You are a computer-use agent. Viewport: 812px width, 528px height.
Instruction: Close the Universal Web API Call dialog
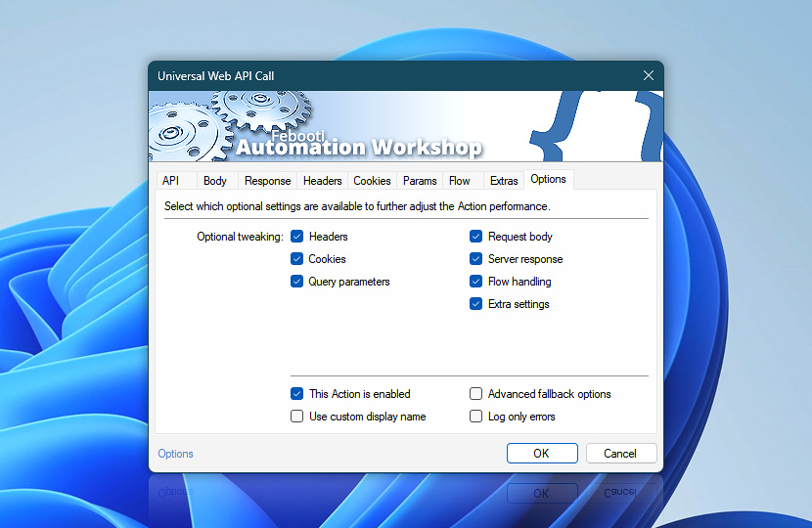[x=649, y=75]
